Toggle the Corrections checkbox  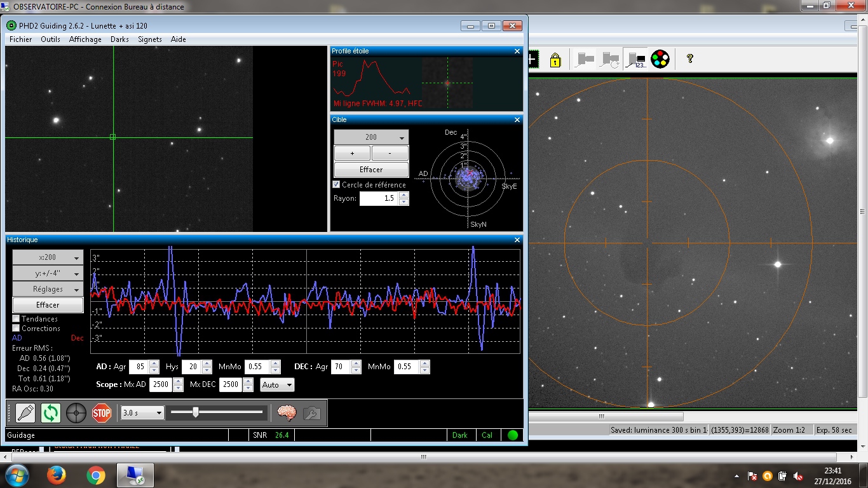17,329
